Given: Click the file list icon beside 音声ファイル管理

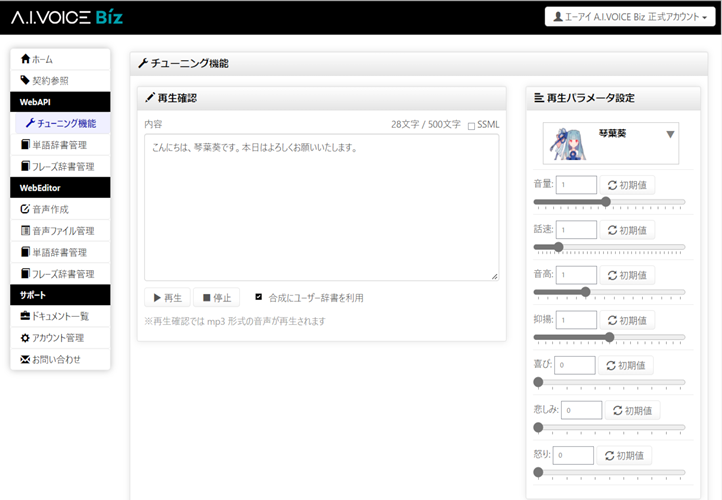Looking at the screenshot, I should tap(25, 230).
